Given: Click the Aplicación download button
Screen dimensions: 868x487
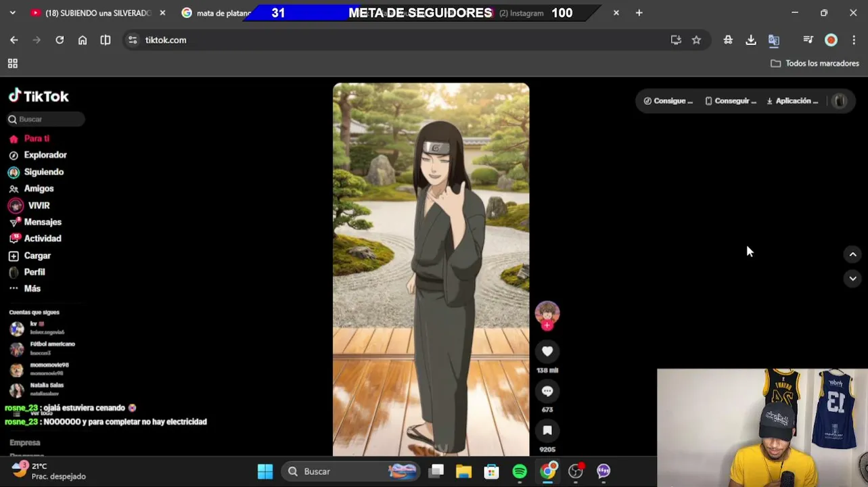Looking at the screenshot, I should point(792,101).
